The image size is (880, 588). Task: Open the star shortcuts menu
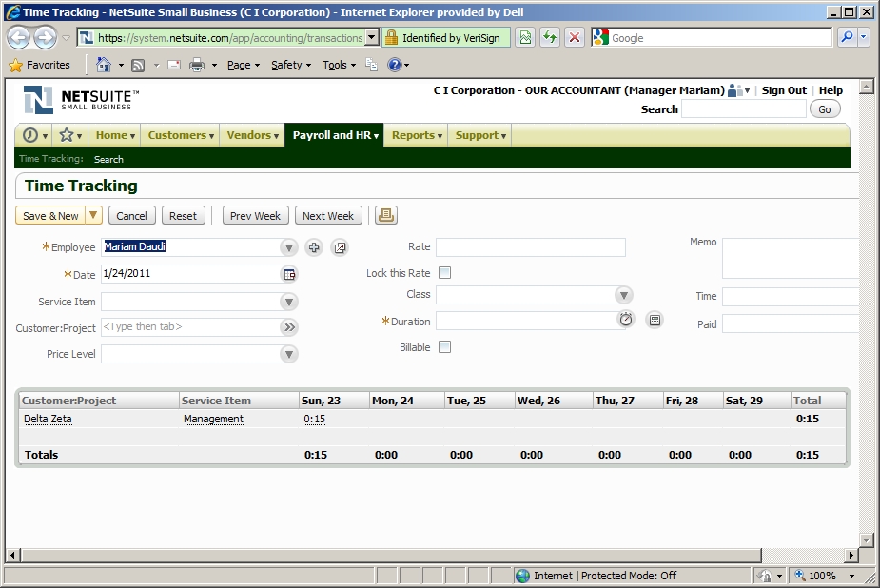click(x=70, y=135)
